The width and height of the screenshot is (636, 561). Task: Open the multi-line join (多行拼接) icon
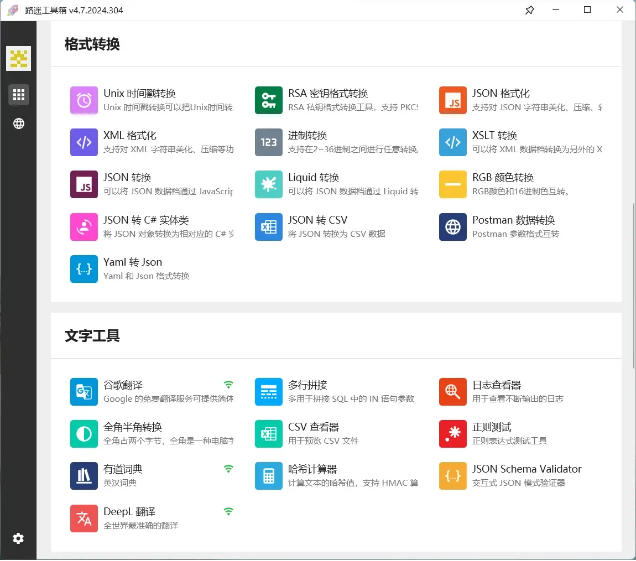(269, 391)
